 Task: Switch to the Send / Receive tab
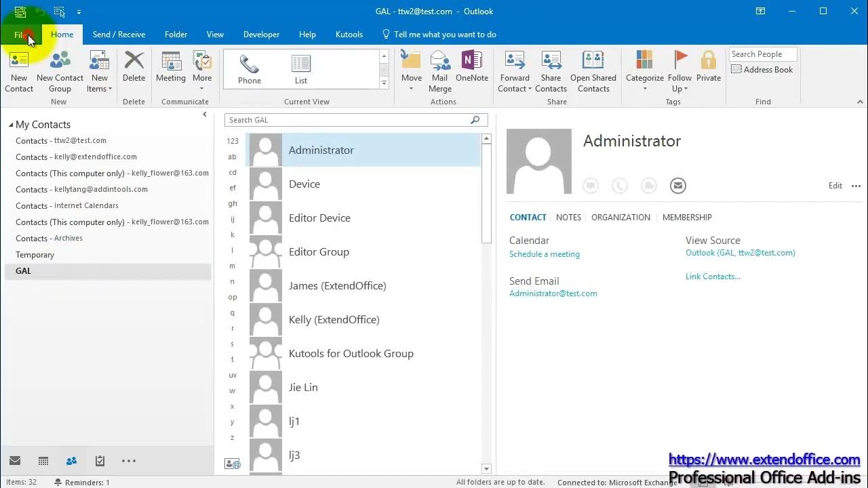click(119, 35)
